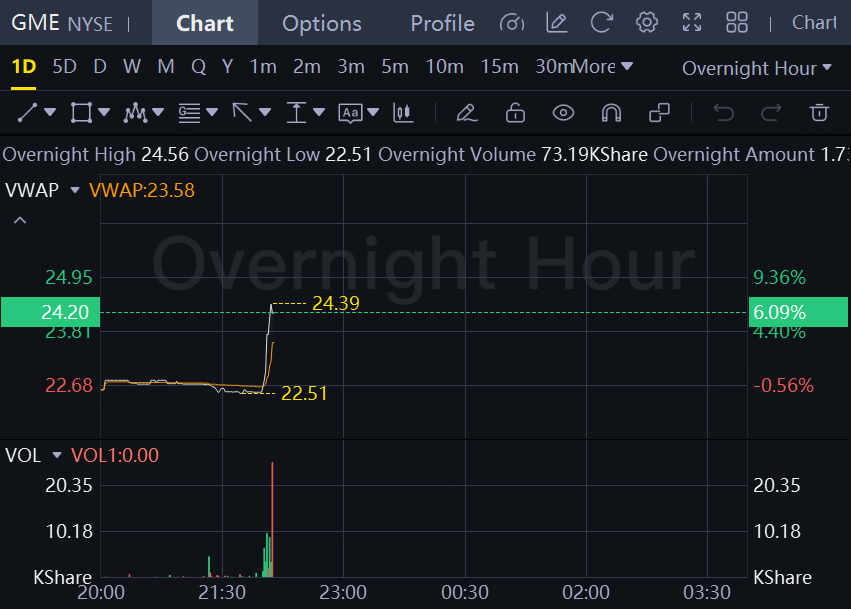Select the 10m interval
This screenshot has height=609, width=851.
(444, 67)
